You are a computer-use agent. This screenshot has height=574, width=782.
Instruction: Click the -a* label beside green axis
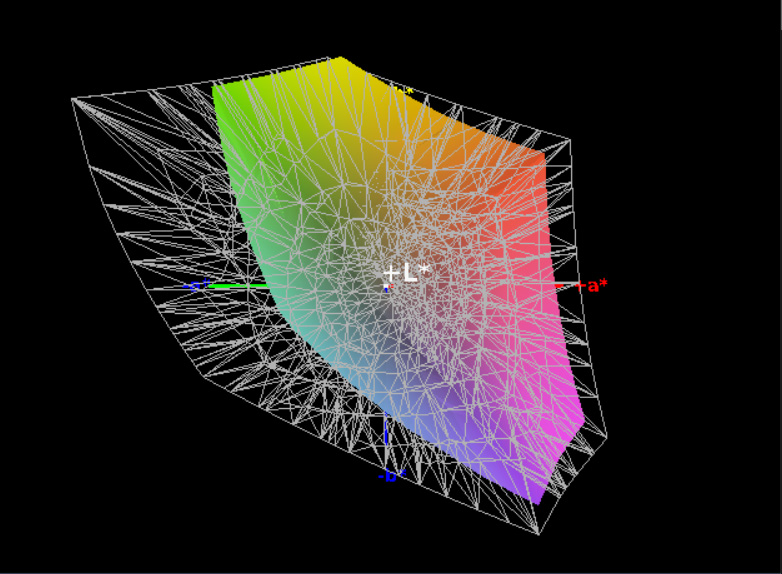click(197, 286)
